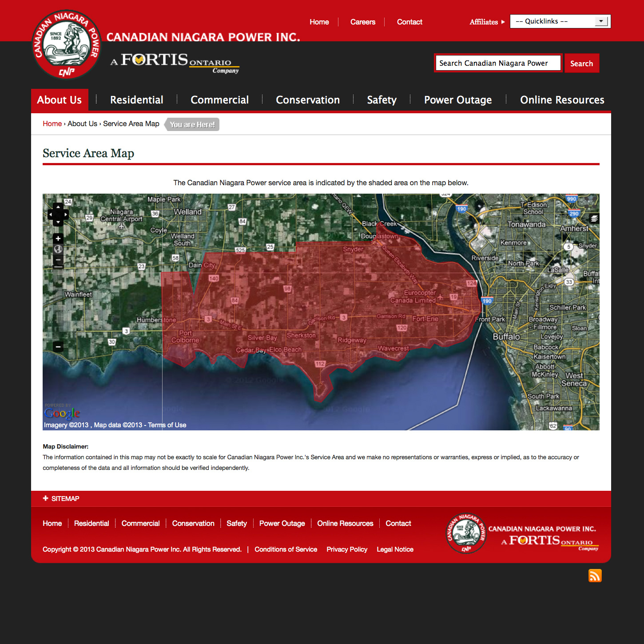Click the footer Home link
644x644 pixels.
(x=52, y=523)
